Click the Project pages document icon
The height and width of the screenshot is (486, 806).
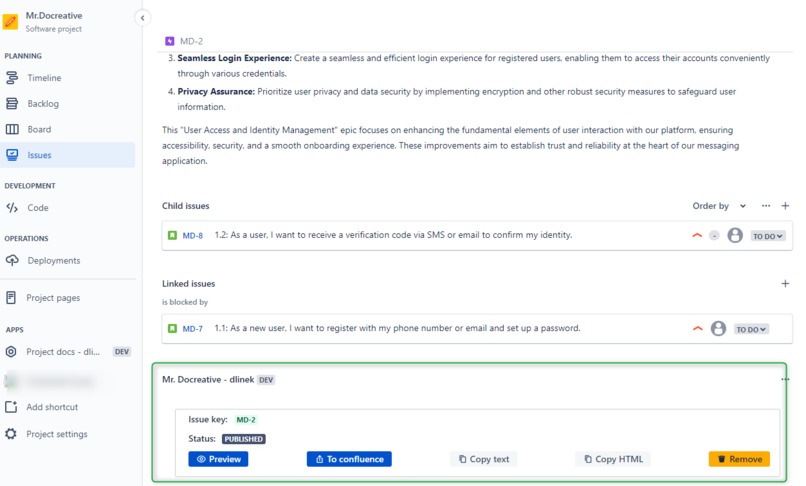tap(11, 298)
